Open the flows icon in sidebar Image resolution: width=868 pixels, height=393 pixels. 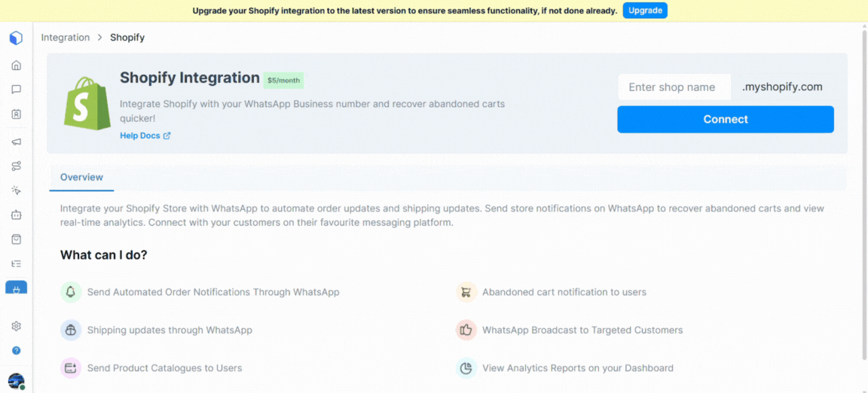pyautogui.click(x=16, y=166)
